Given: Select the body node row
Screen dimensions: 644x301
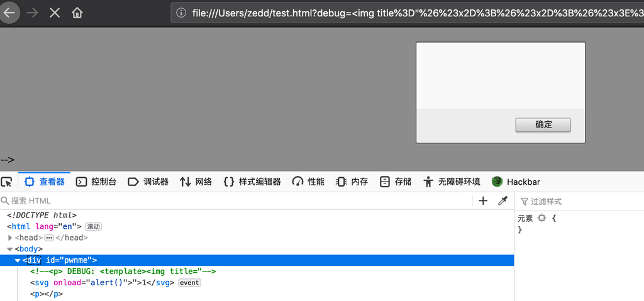Looking at the screenshot, I should (x=29, y=249).
